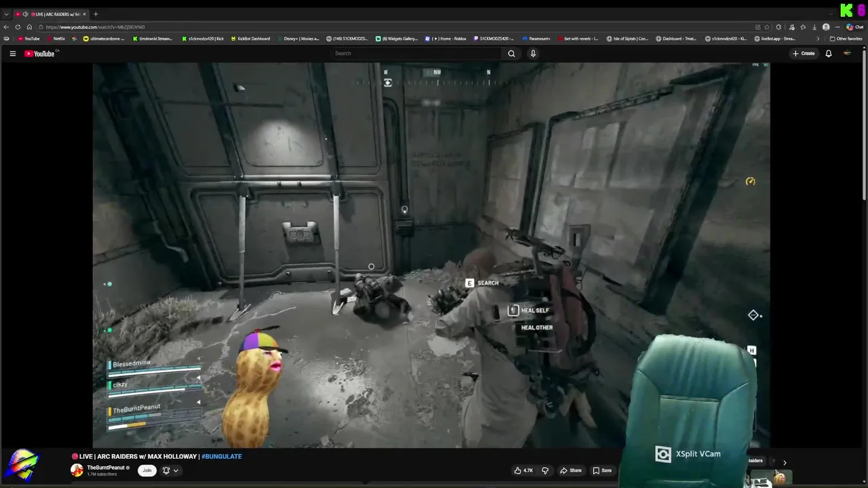The height and width of the screenshot is (488, 868).
Task: Open Other favorites folder
Action: click(846, 39)
